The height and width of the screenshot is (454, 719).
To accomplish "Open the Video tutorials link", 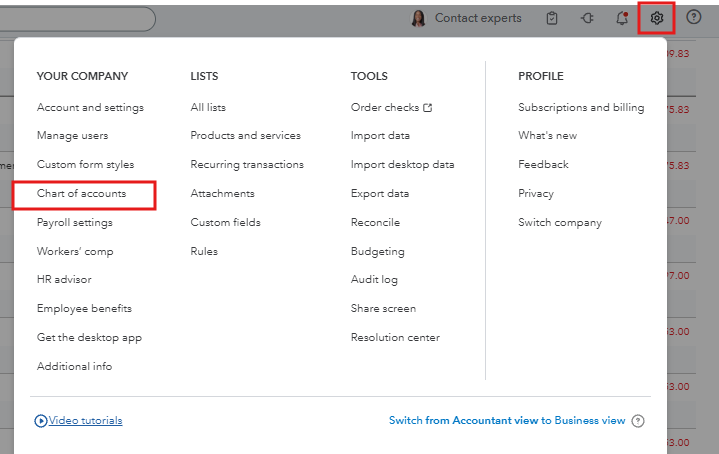I will pyautogui.click(x=85, y=421).
